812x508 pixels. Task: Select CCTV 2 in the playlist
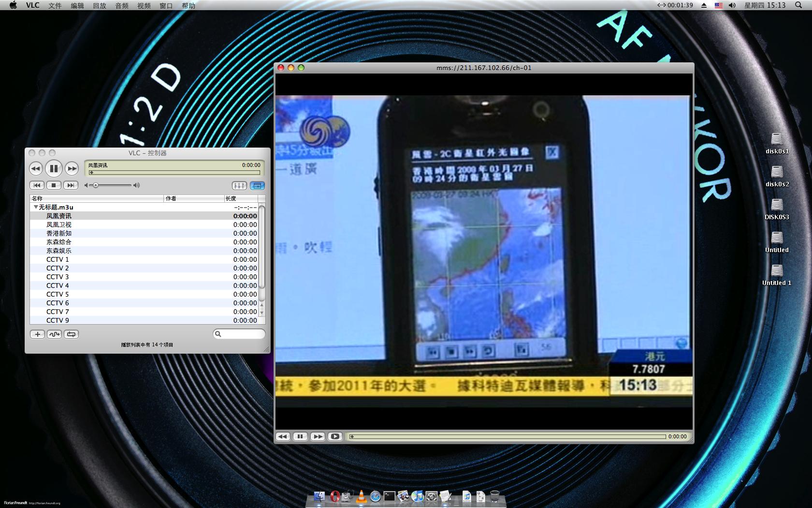pos(144,268)
